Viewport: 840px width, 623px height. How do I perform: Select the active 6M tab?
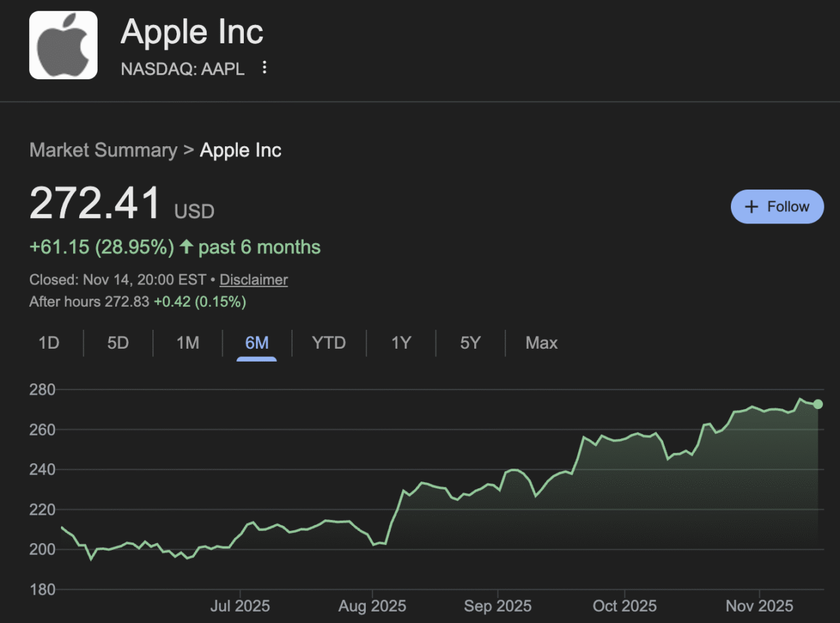click(257, 343)
